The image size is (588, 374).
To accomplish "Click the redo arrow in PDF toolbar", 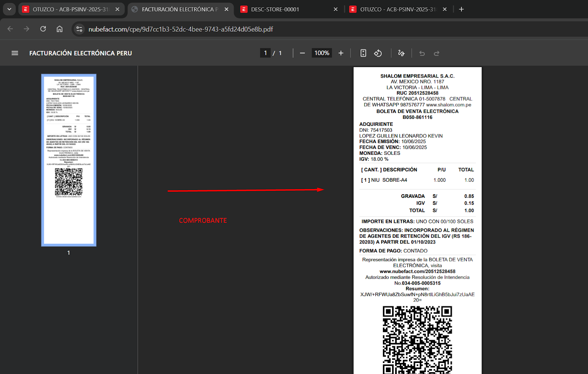I will pyautogui.click(x=437, y=53).
